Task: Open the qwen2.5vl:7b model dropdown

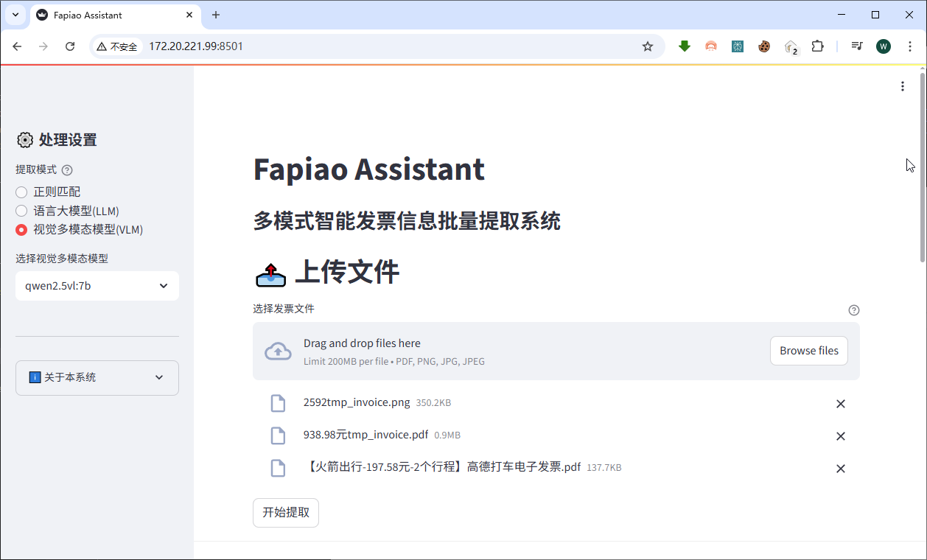Action: point(97,285)
